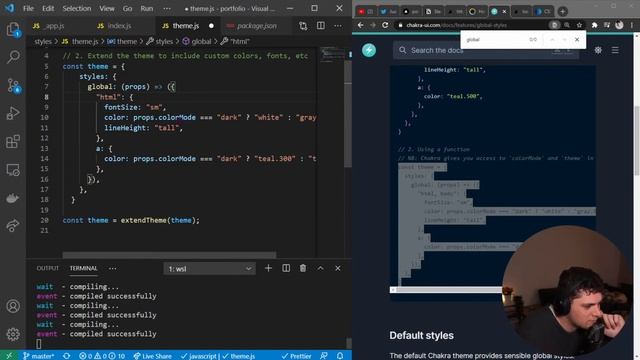
Task: Split the terminal panel
Action: 286,268
